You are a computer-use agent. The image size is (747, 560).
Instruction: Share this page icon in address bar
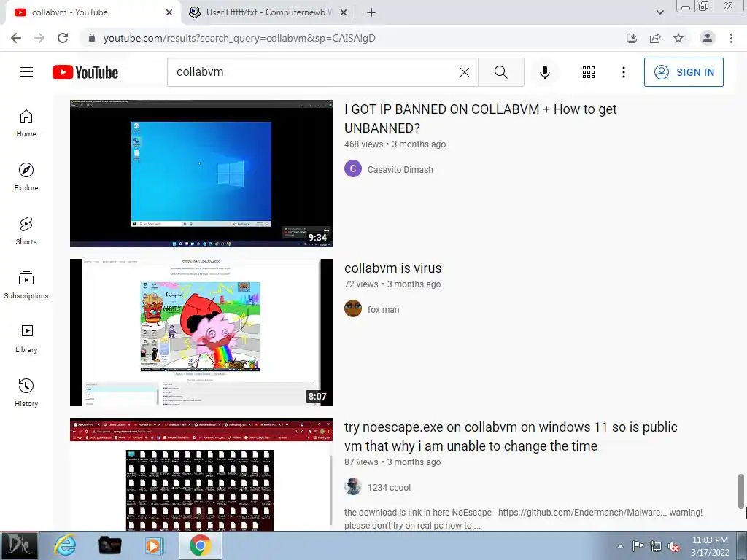[x=655, y=38]
